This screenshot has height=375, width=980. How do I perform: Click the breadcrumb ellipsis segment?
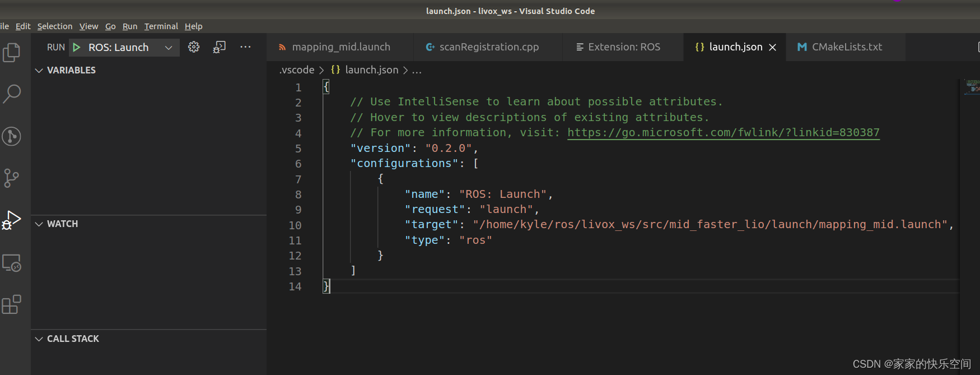[x=417, y=70]
